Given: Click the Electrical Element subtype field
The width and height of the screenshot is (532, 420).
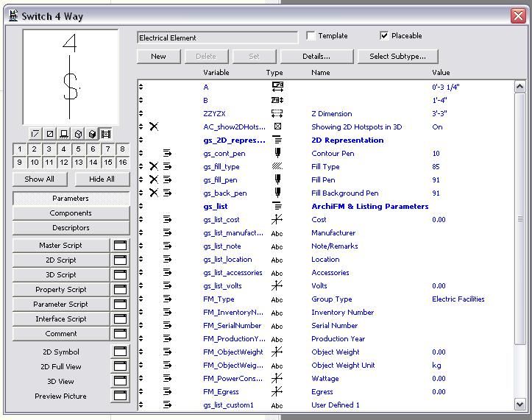Looking at the screenshot, I should click(x=217, y=38).
